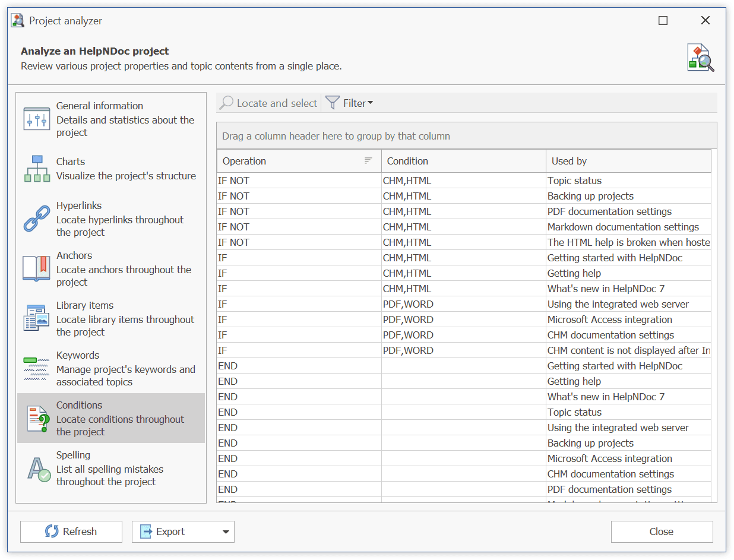Select 'Using the integrated web server' IF row
This screenshot has height=560, width=734.
click(464, 304)
